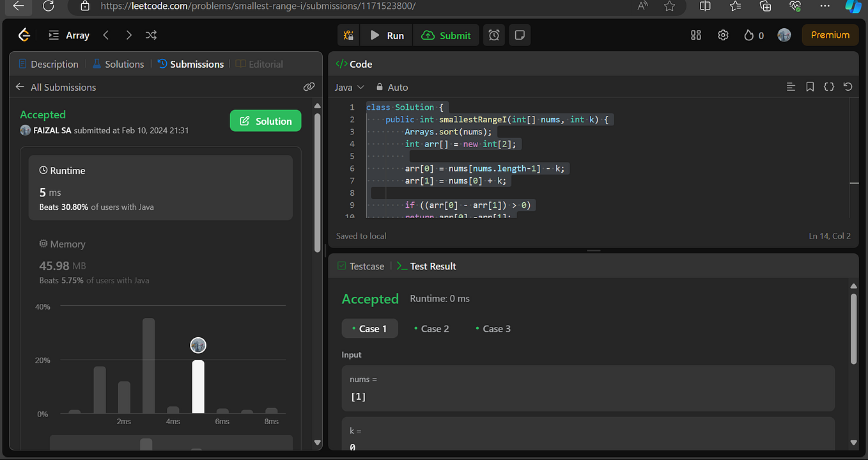Bookmark the code with the bookmark icon
The height and width of the screenshot is (460, 868).
point(810,86)
